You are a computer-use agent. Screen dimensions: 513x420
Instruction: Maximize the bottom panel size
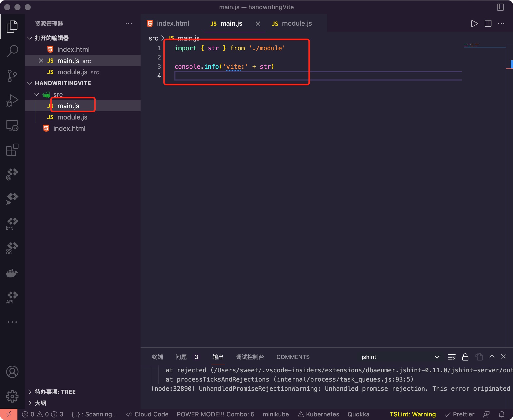(492, 357)
